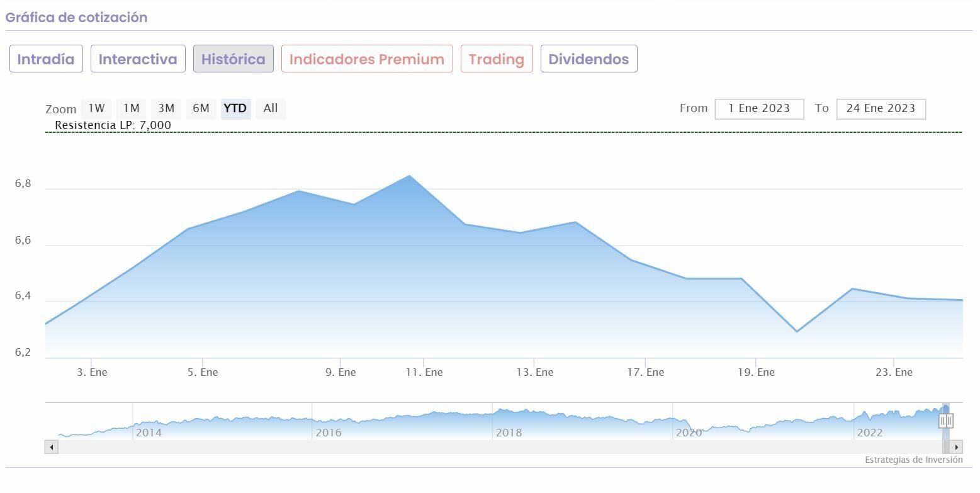This screenshot has height=493, width=980.
Task: Select the Histórica tab
Action: coord(233,59)
